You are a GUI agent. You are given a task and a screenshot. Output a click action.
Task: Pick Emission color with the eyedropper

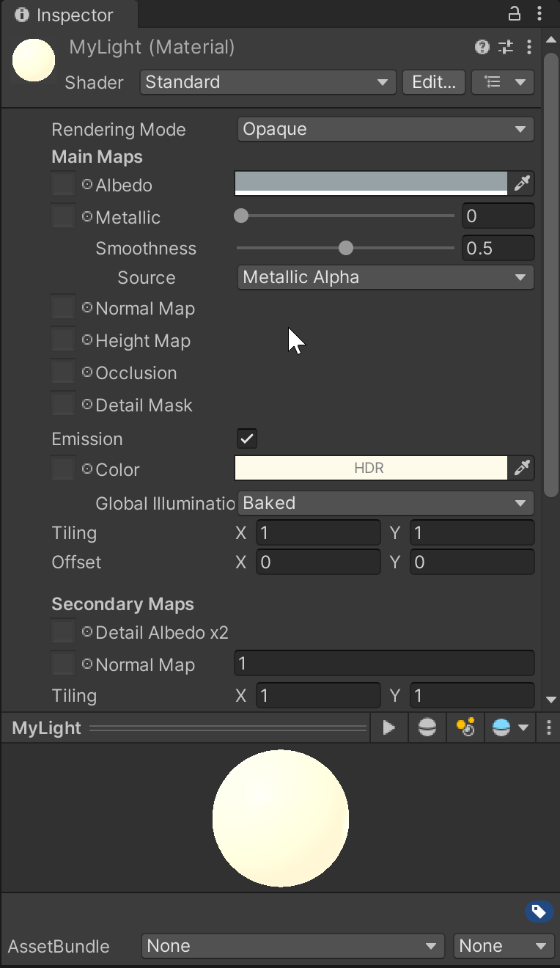click(522, 468)
